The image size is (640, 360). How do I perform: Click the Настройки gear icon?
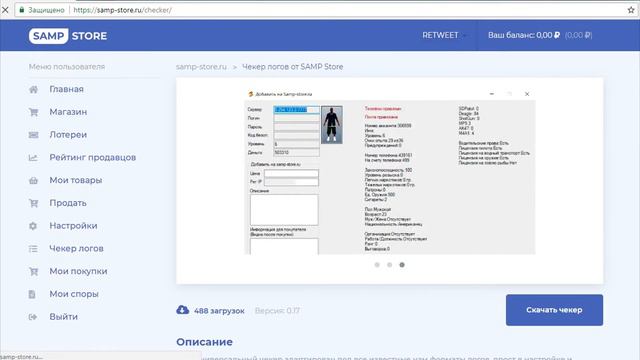33,226
